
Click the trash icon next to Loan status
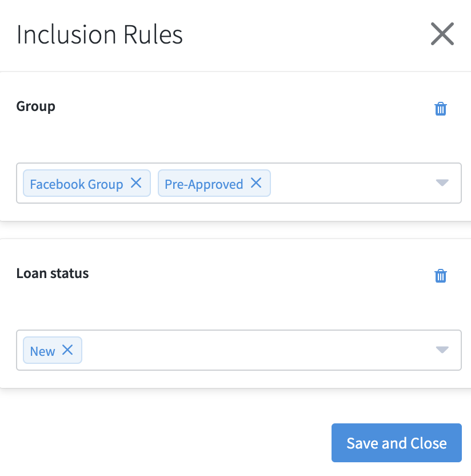pos(441,276)
